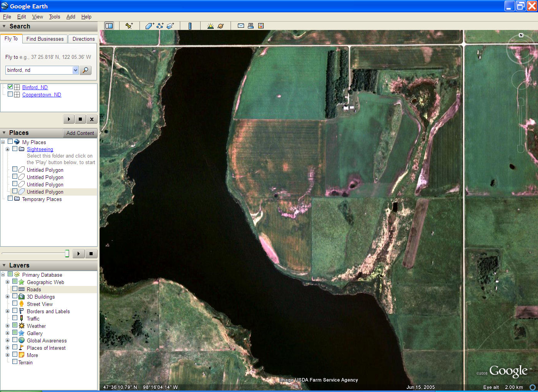This screenshot has width=538, height=392.
Task: Switch to Sky view with planet icon
Action: click(221, 26)
